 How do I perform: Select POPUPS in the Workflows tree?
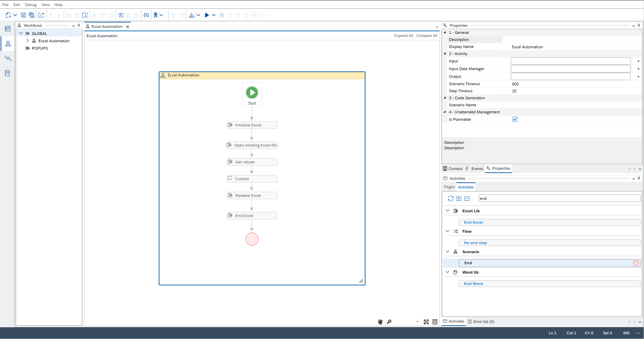click(x=40, y=48)
